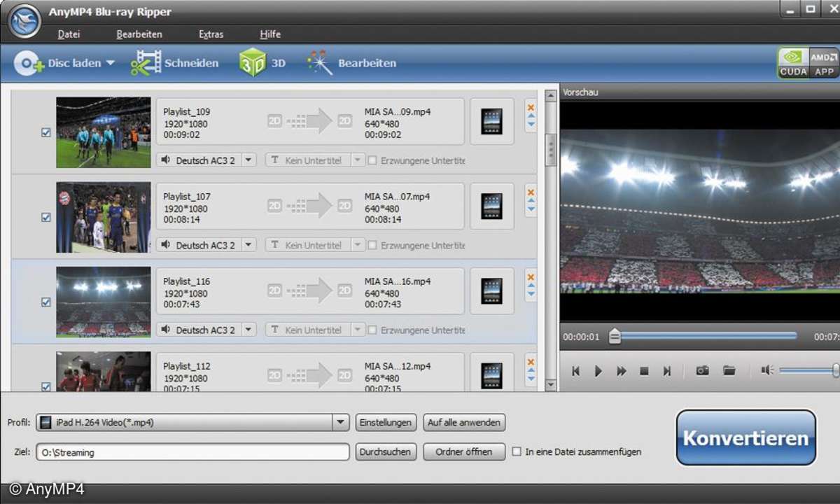Mute audio with speaker icon

pos(768,370)
